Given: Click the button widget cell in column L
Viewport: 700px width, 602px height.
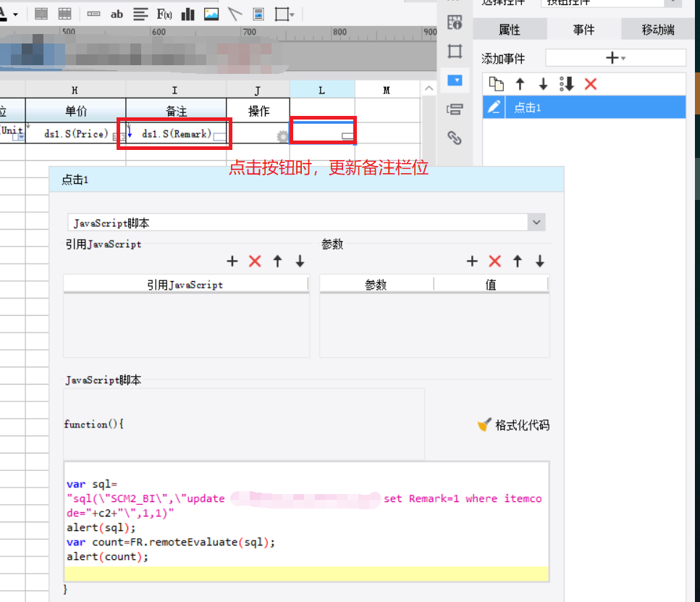Looking at the screenshot, I should pos(322,133).
